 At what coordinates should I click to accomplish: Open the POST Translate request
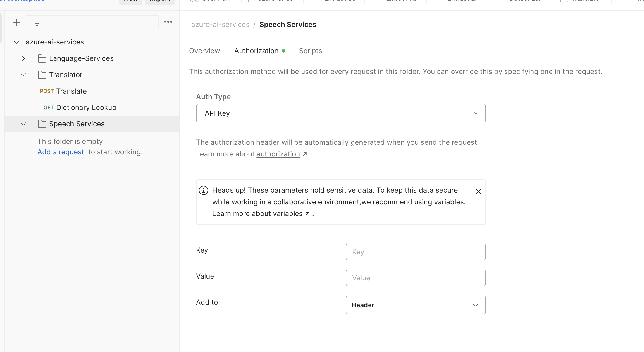[71, 91]
